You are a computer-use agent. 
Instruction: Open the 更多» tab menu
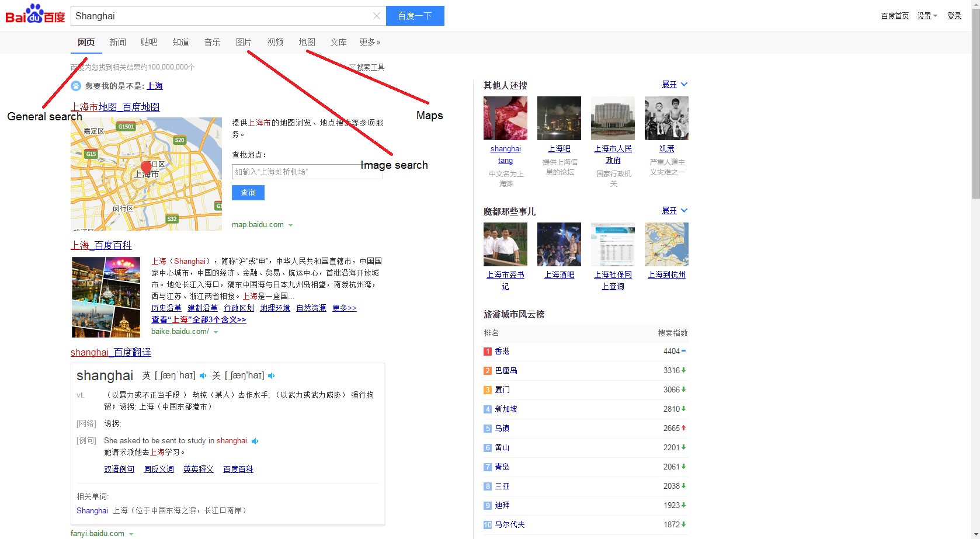coord(370,42)
